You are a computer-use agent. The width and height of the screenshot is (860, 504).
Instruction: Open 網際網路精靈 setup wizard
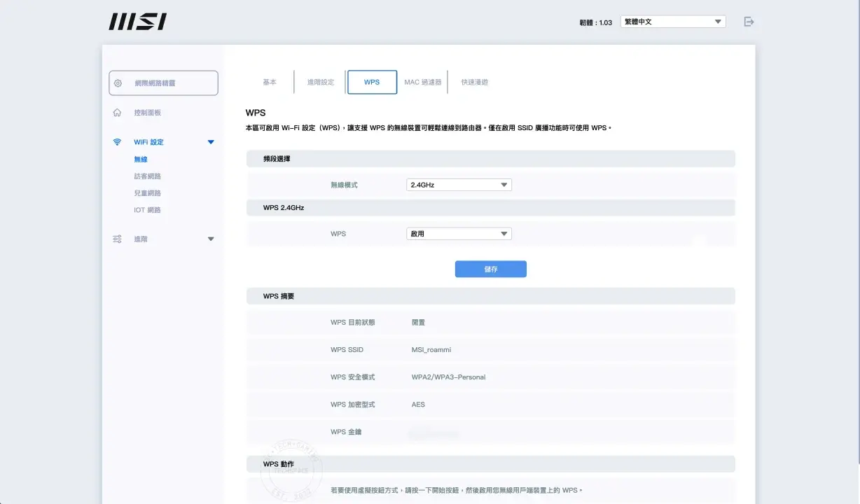[x=163, y=83]
